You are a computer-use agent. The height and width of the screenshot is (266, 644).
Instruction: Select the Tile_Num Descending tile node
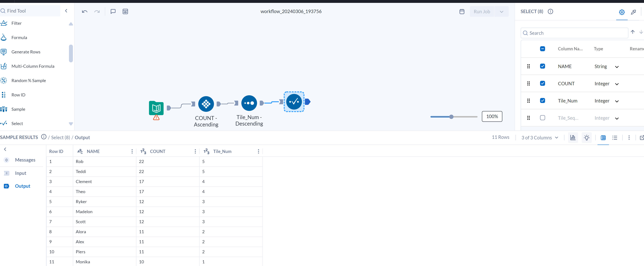click(x=249, y=103)
